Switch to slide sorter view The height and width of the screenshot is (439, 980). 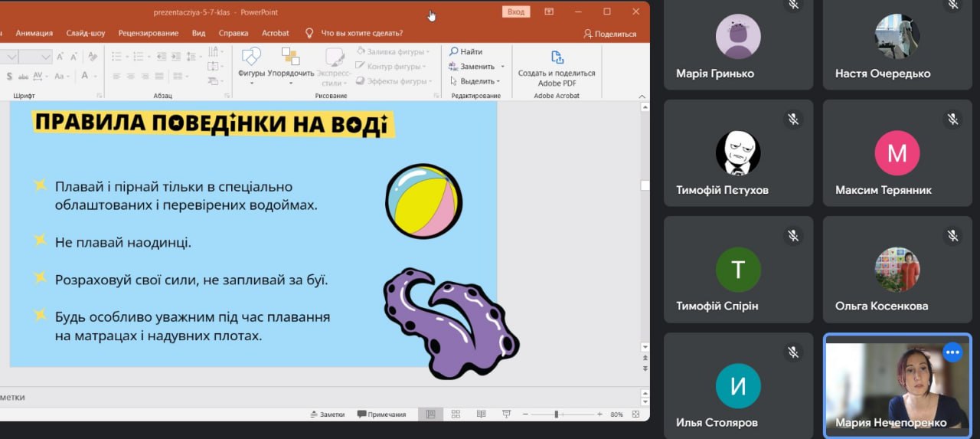(456, 414)
